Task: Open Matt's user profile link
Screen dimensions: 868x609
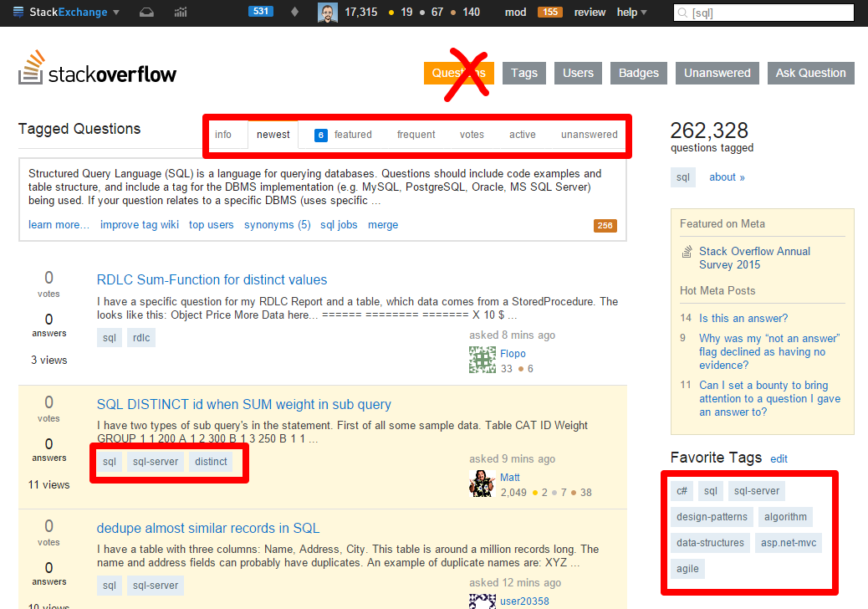Action: click(x=510, y=477)
